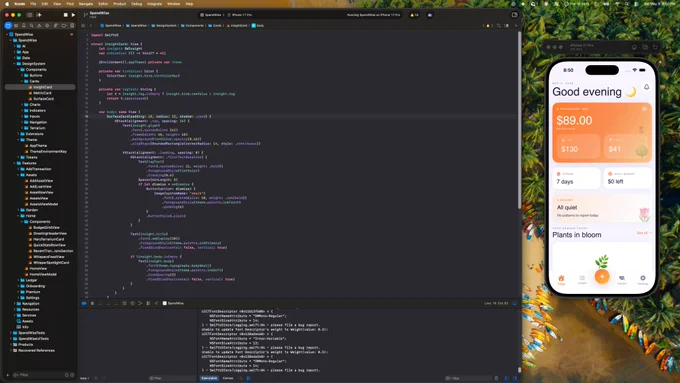Viewport: 680px width, 383px height.
Task: Collapse the DesignSystem folder
Action: point(14,64)
